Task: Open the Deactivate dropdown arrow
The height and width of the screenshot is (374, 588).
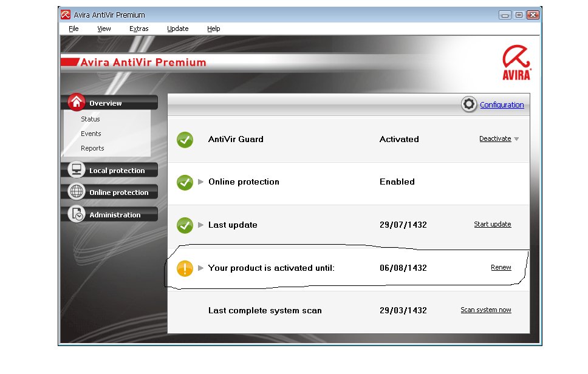Action: coord(516,139)
